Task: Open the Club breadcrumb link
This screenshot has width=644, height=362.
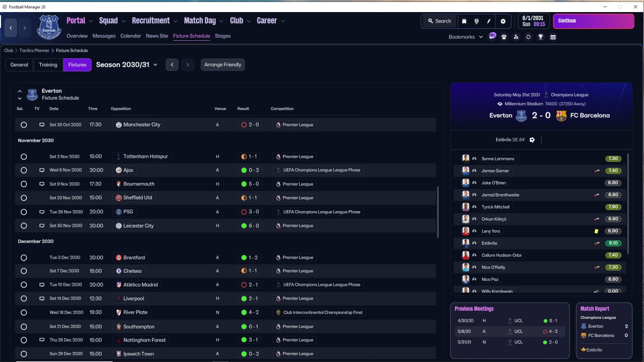Action: tap(9, 51)
